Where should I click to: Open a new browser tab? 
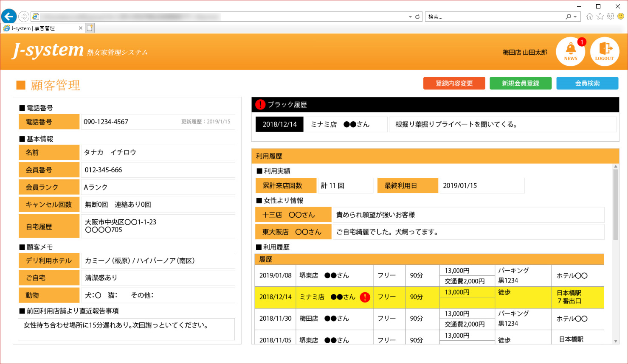[x=90, y=28]
